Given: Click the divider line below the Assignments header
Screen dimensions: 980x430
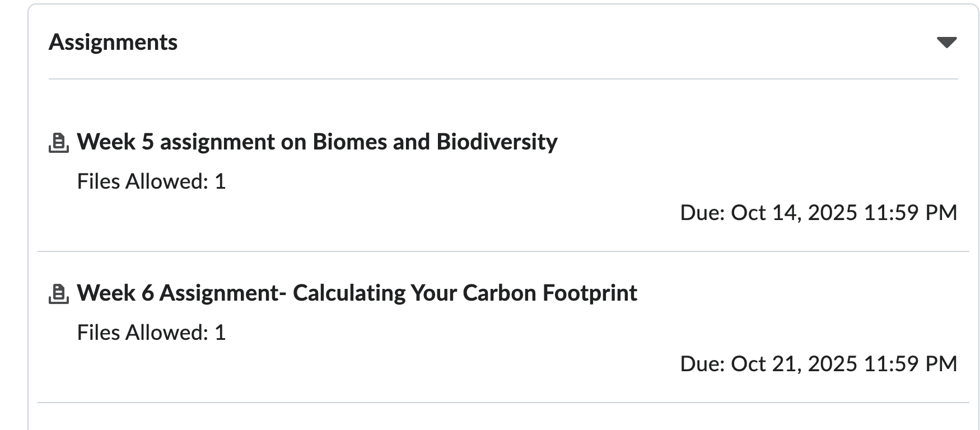Looking at the screenshot, I should (x=503, y=79).
